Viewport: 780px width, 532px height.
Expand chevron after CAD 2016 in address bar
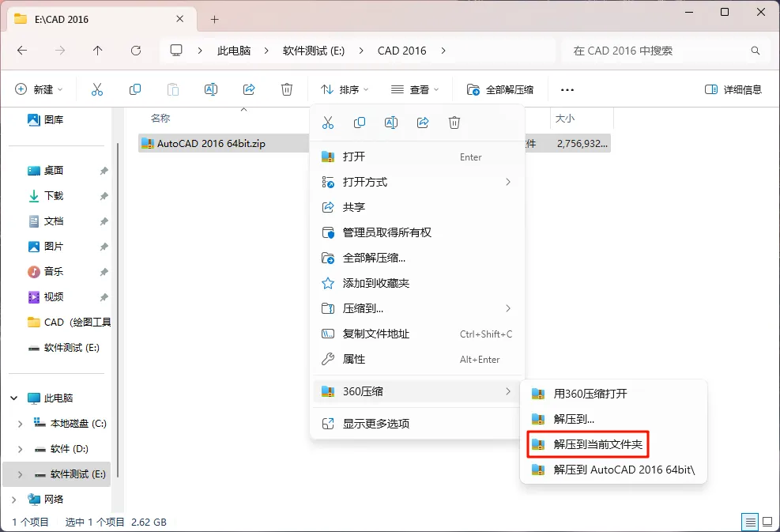[443, 51]
